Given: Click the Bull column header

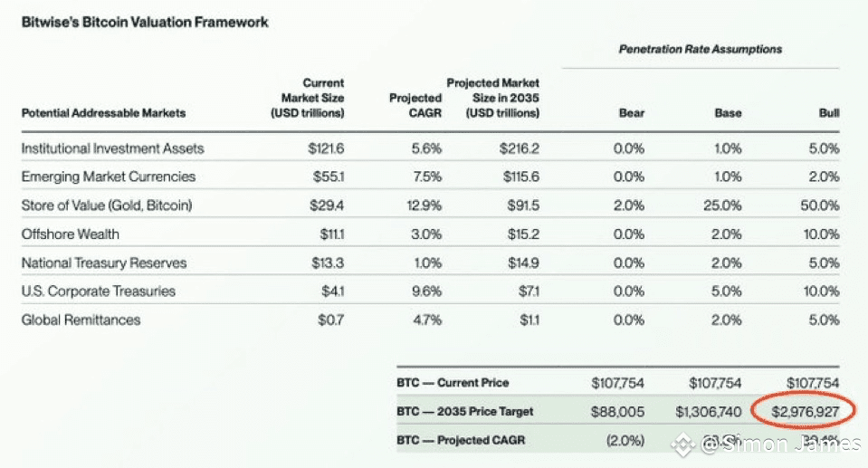Looking at the screenshot, I should coord(829,113).
